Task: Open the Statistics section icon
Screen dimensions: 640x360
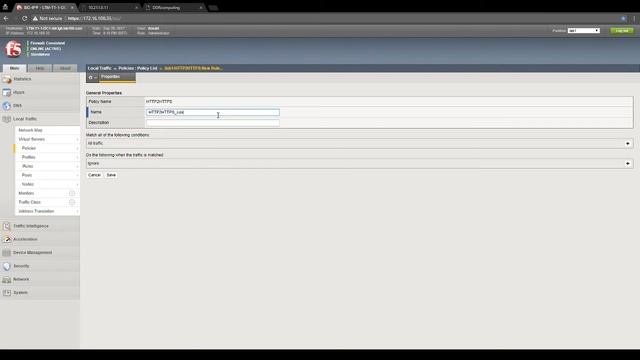Action: pos(7,79)
